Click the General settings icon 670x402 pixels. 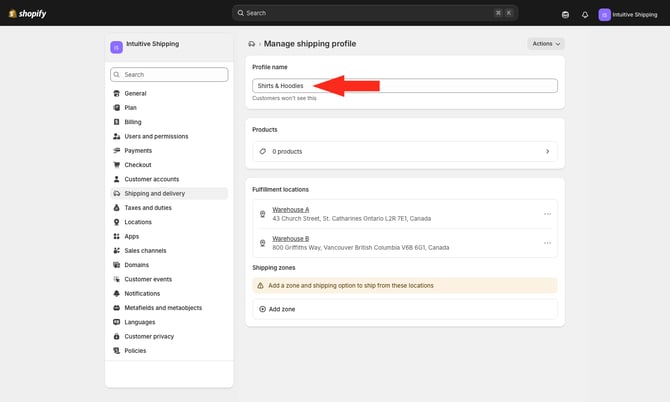point(116,93)
